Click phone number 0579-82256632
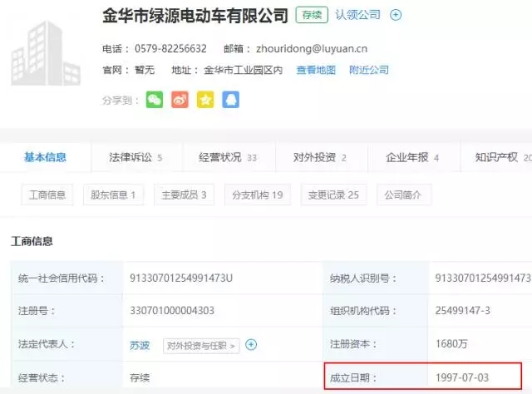 170,49
